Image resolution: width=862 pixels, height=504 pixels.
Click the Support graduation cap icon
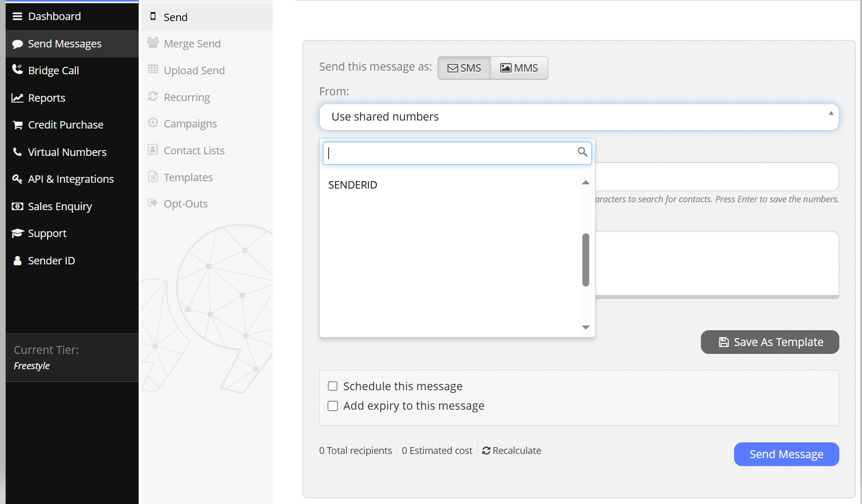17,233
